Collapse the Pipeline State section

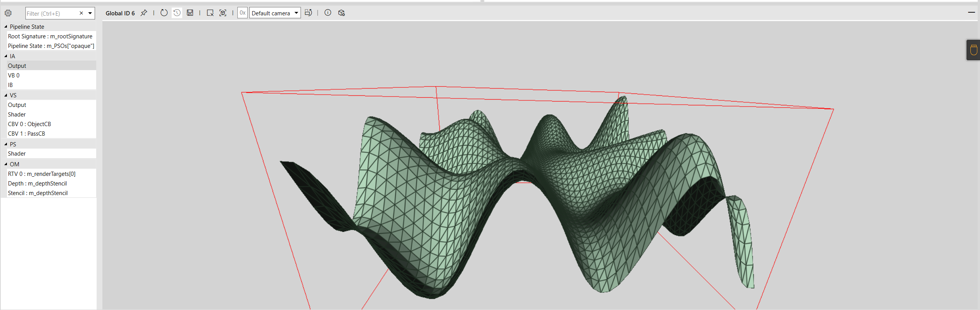coord(6,26)
